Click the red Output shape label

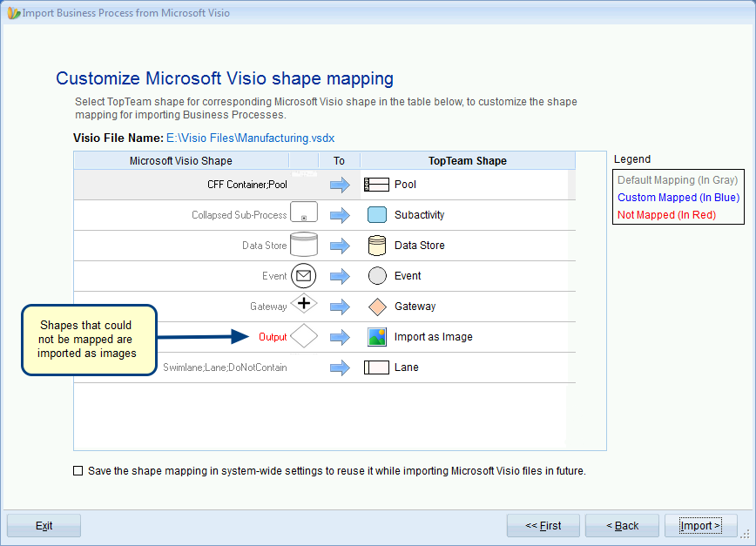coord(273,337)
